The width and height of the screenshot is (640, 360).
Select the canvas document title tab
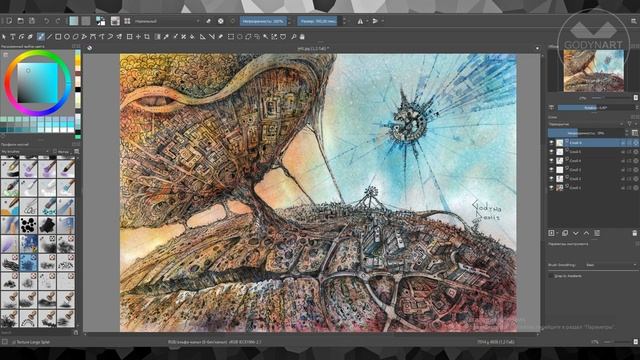(313, 49)
